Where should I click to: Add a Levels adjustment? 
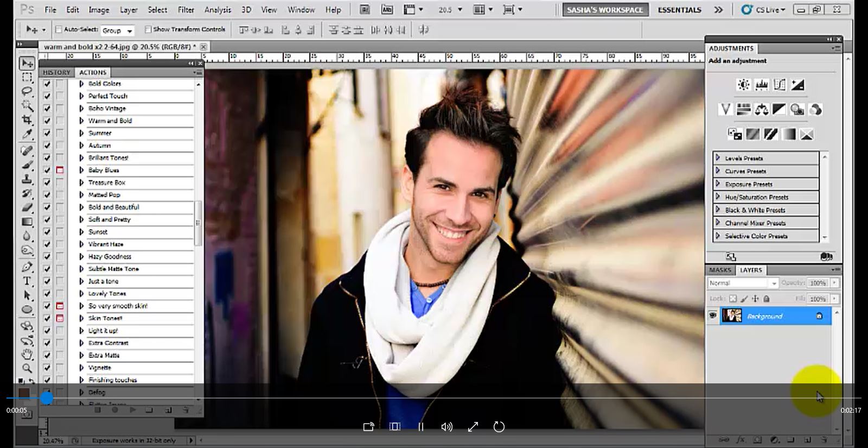[762, 85]
